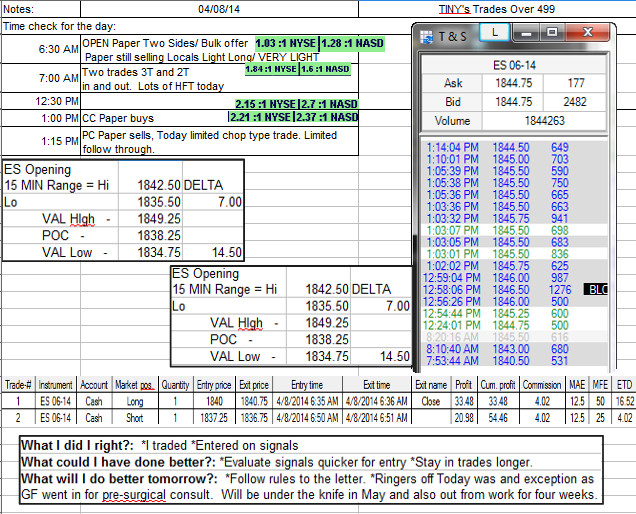Click the 1.03 :1 NYSE green ratio
The height and width of the screenshot is (514, 636).
point(286,43)
